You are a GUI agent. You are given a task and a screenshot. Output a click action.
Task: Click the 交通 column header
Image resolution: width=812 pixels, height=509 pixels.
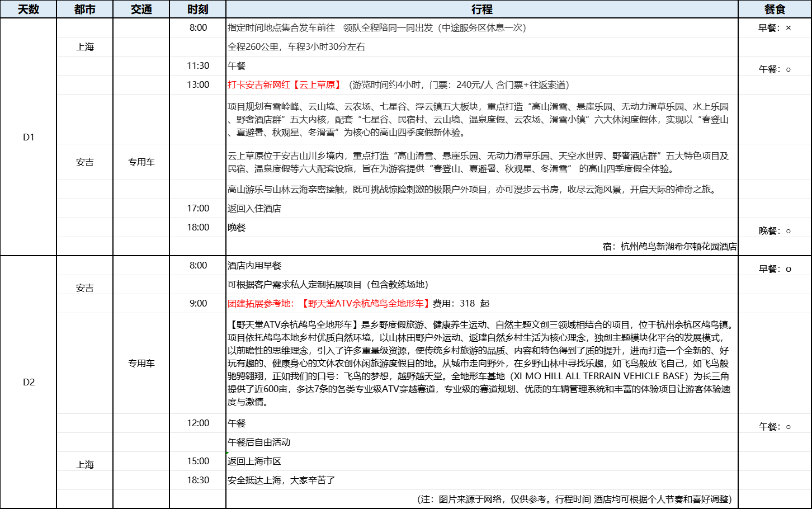pos(141,10)
